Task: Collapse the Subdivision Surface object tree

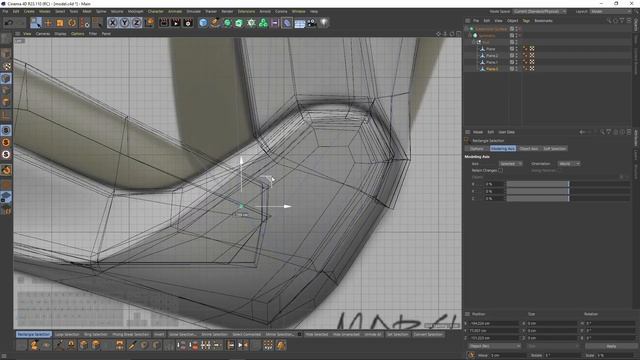Action: click(x=467, y=29)
